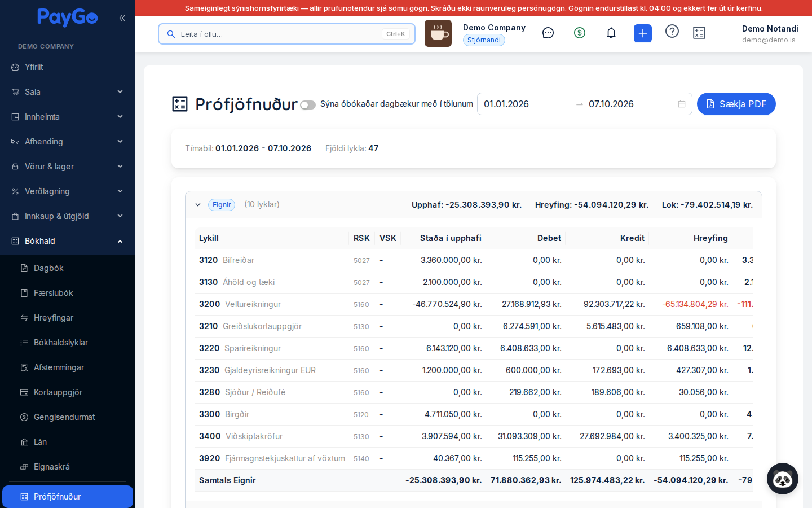The width and height of the screenshot is (812, 508).
Task: Focus the Leita í öllu search field
Action: (x=286, y=34)
